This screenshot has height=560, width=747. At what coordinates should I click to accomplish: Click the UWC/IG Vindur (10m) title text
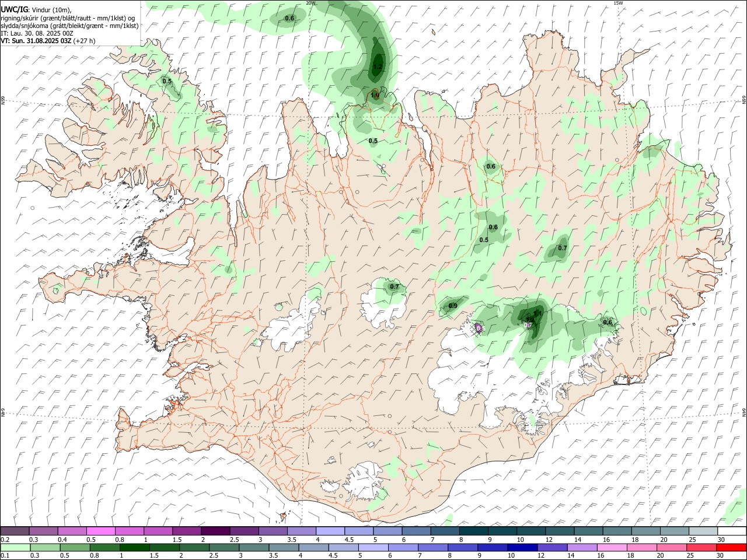[x=36, y=9]
